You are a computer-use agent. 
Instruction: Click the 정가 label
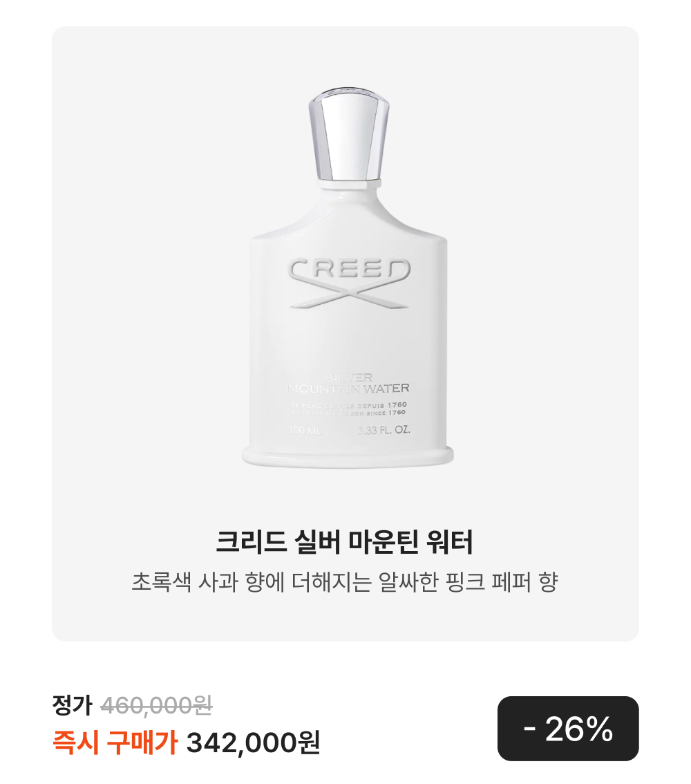[73, 705]
